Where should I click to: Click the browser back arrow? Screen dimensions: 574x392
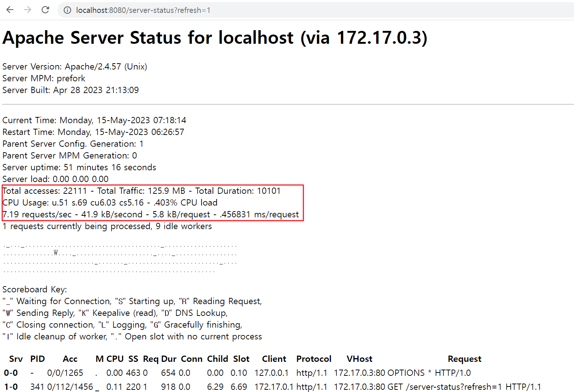point(10,10)
